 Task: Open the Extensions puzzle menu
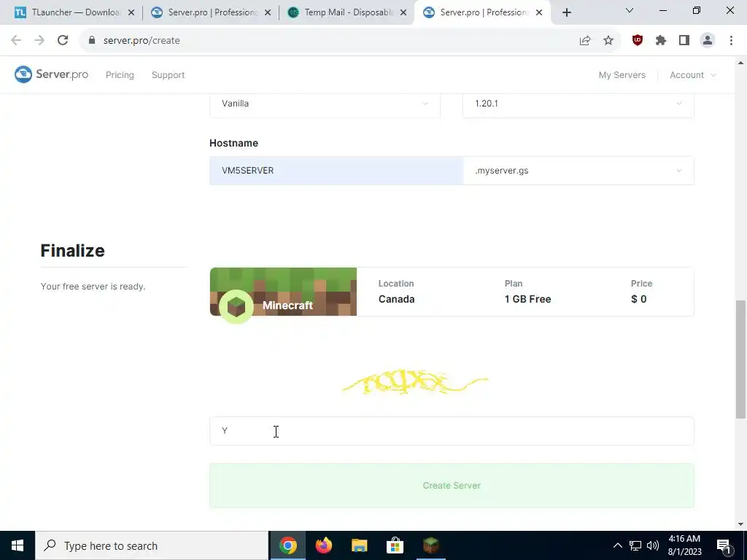point(661,41)
